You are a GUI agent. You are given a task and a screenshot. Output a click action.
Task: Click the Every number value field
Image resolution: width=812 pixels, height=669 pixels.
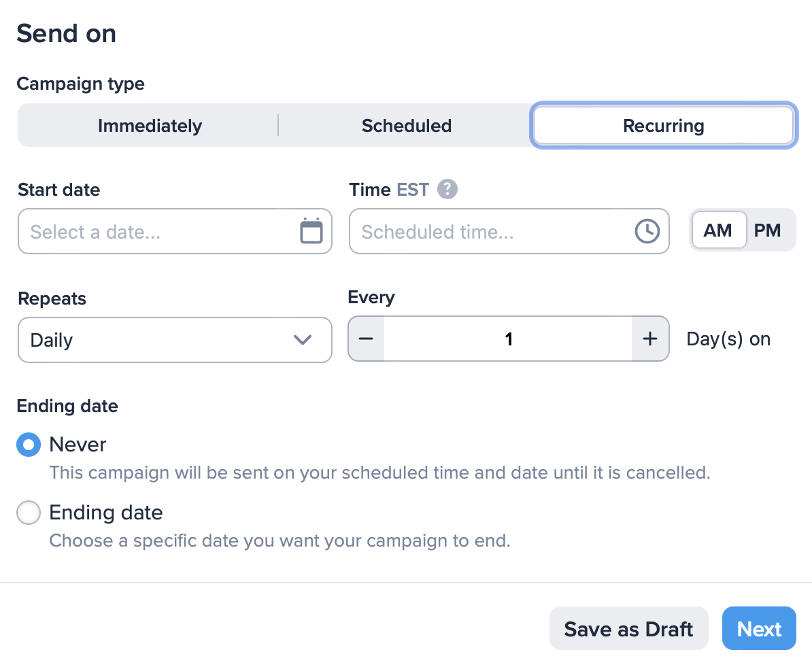pyautogui.click(x=508, y=339)
